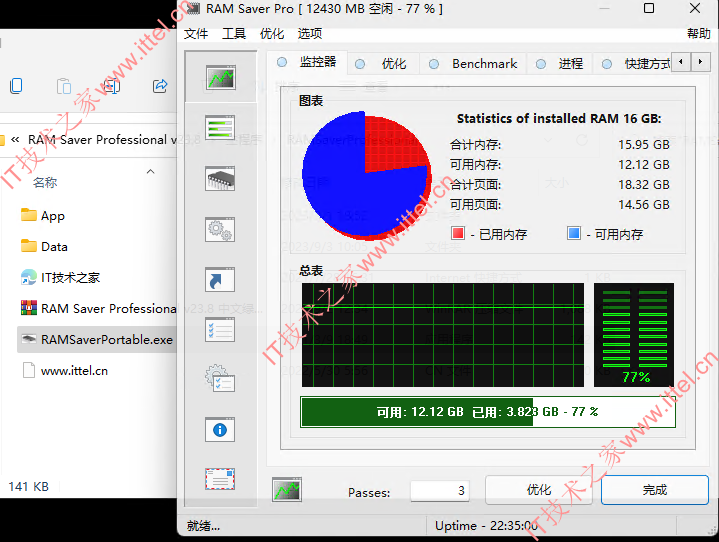Open the checklist sidebar icon

220,330
